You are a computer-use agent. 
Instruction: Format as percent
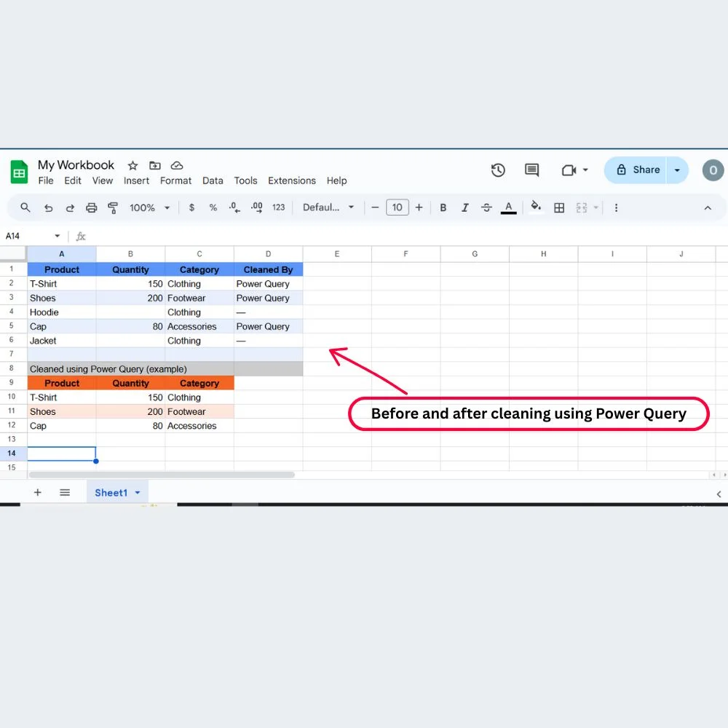pyautogui.click(x=213, y=207)
